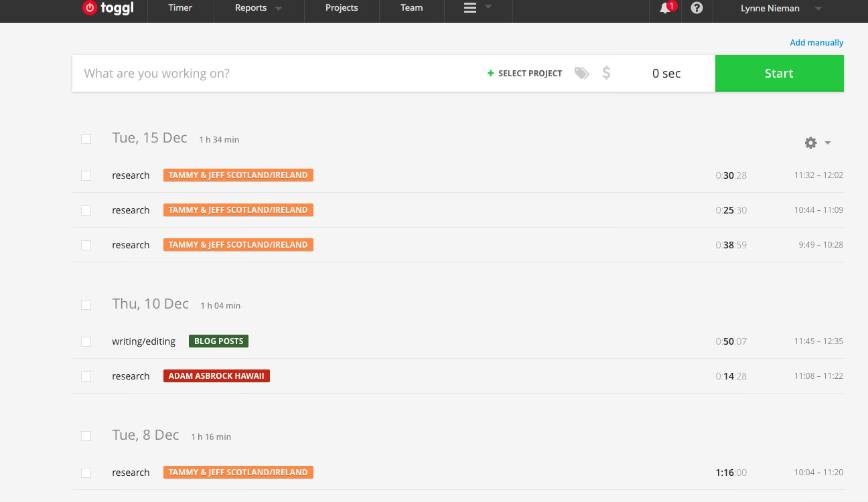Click the Toggl logo icon
Viewport: 868px width, 502px height.
click(90, 8)
